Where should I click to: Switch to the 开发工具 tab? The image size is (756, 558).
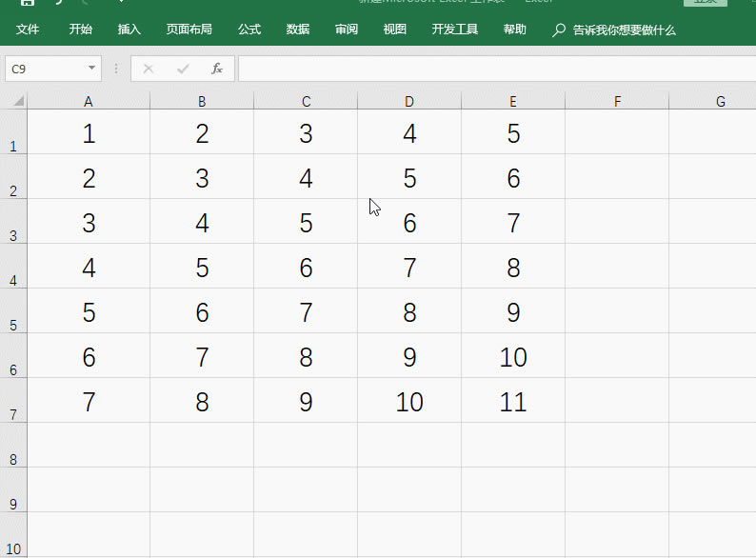coord(455,30)
